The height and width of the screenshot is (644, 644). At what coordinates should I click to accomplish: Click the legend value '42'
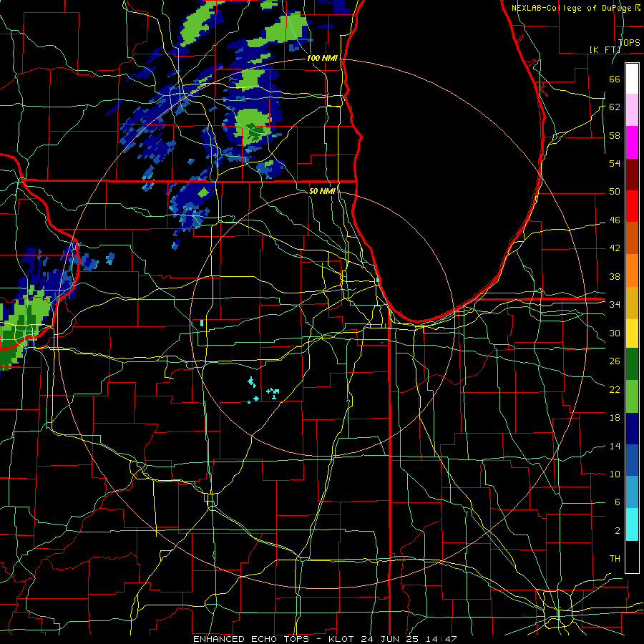615,248
